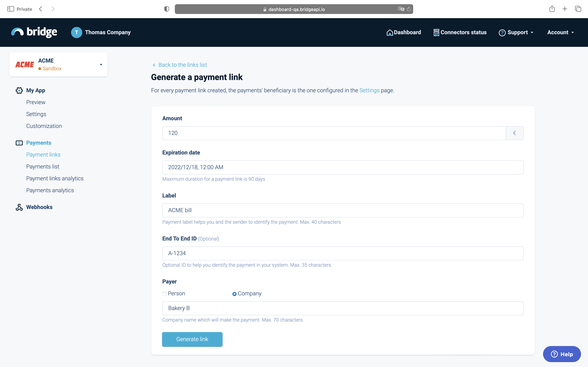Open a new browser tab with plus icon
This screenshot has width=588, height=367.
pyautogui.click(x=565, y=9)
